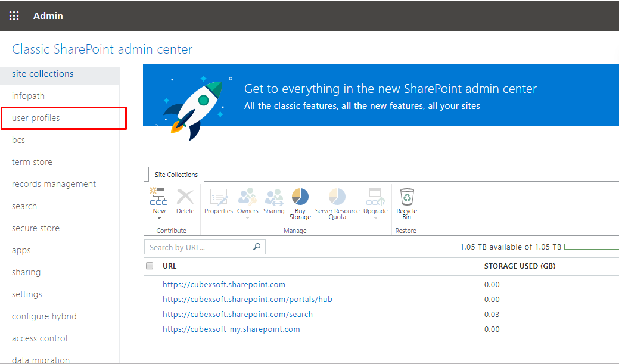The width and height of the screenshot is (619, 364).
Task: Expand the Owners dropdown arrow
Action: pos(247,218)
